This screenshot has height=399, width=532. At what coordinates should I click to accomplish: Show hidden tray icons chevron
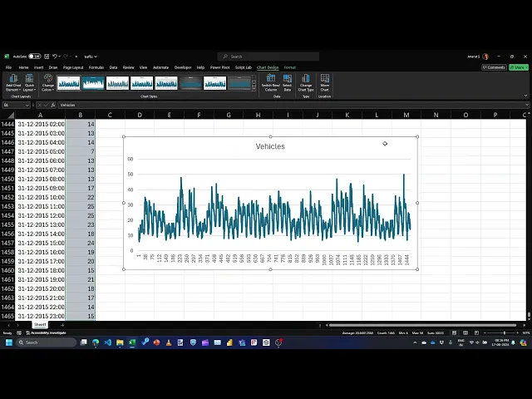(x=415, y=342)
